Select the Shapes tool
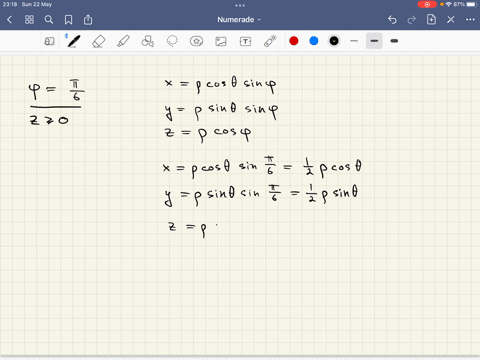The width and height of the screenshot is (480, 360). 147,41
